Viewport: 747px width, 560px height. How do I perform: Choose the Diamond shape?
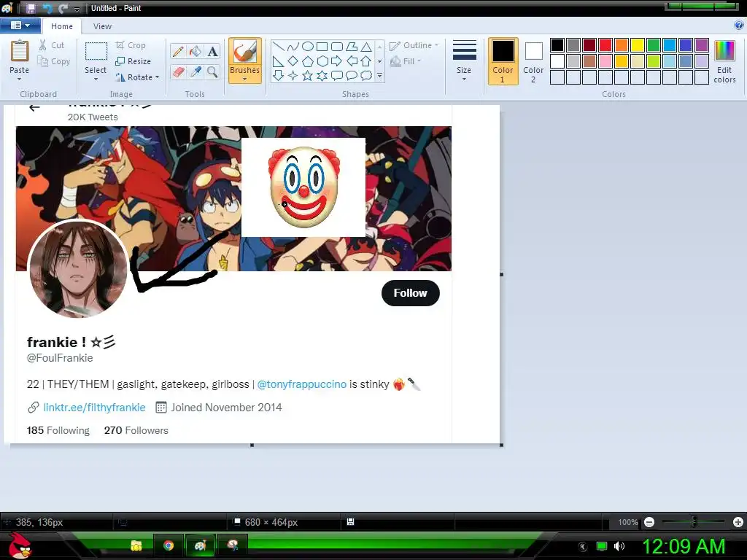293,61
